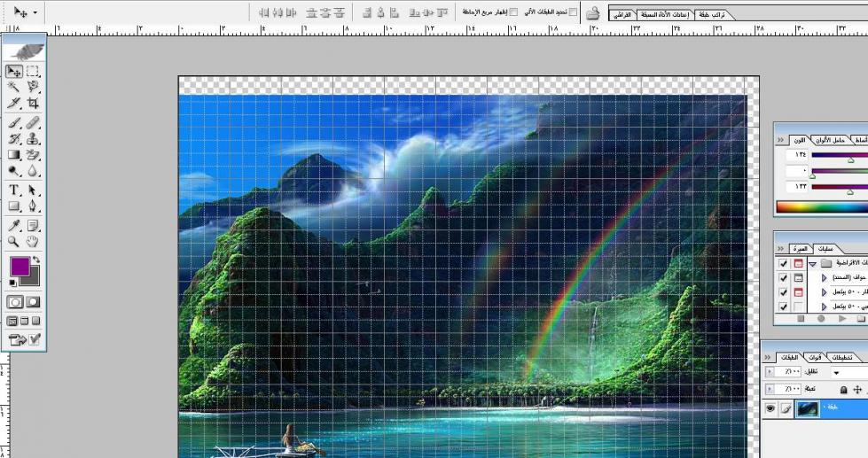Select the Hand tool

33,241
